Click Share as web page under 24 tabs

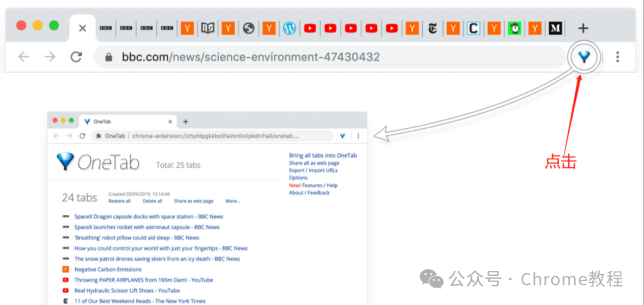tap(194, 201)
